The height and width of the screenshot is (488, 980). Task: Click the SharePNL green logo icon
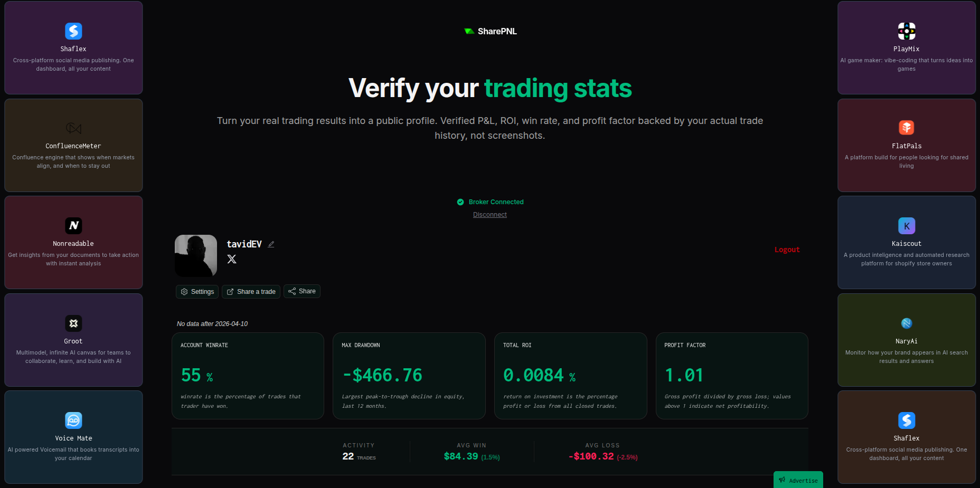click(x=469, y=31)
